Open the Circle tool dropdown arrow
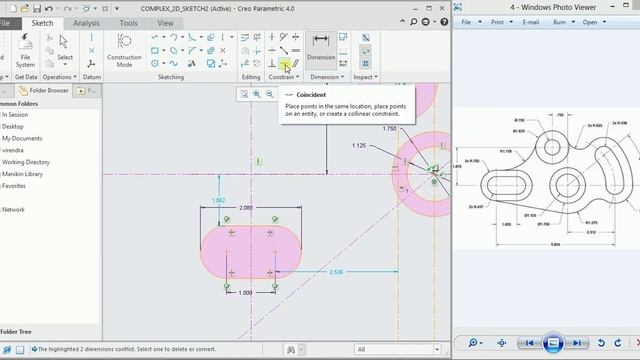 click(x=164, y=64)
